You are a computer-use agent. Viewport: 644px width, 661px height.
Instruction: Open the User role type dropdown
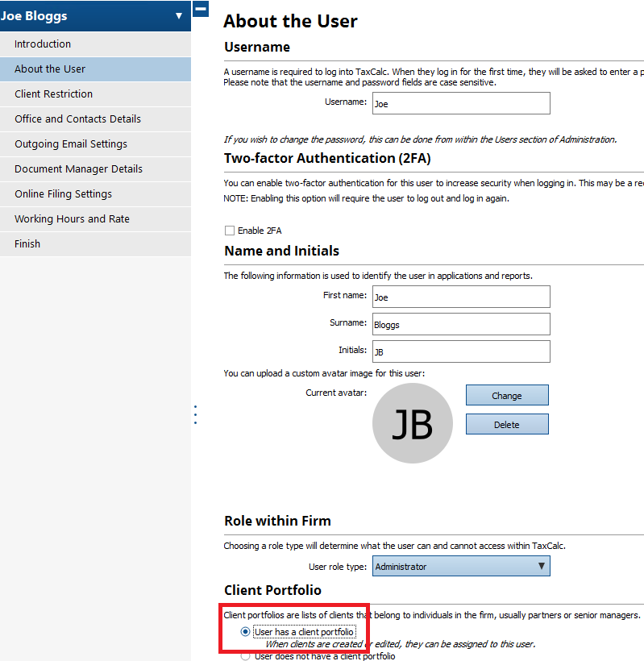[461, 567]
